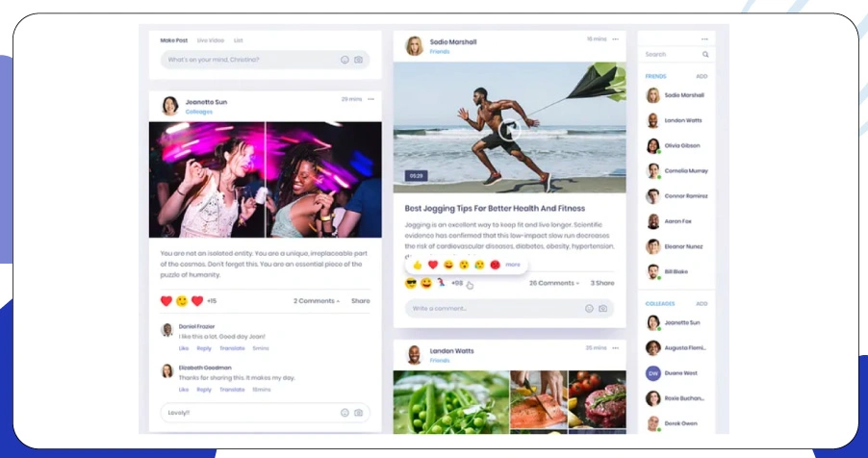868x458 pixels.
Task: Attach photo in the jogging post comment box
Action: (x=602, y=309)
